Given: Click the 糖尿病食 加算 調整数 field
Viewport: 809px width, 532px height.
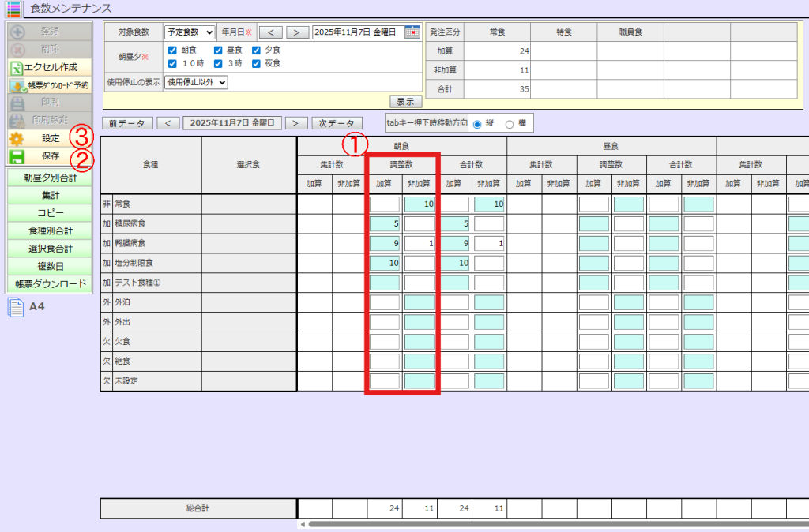Looking at the screenshot, I should coord(385,224).
